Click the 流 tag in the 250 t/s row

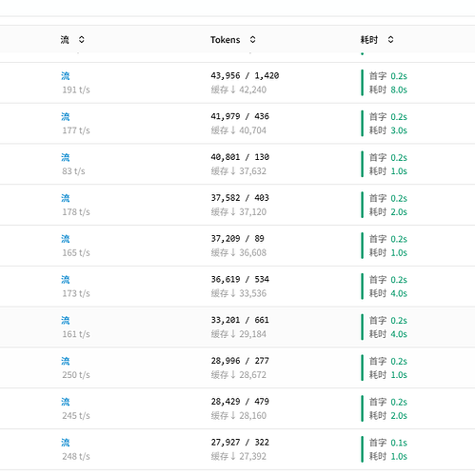tap(66, 361)
